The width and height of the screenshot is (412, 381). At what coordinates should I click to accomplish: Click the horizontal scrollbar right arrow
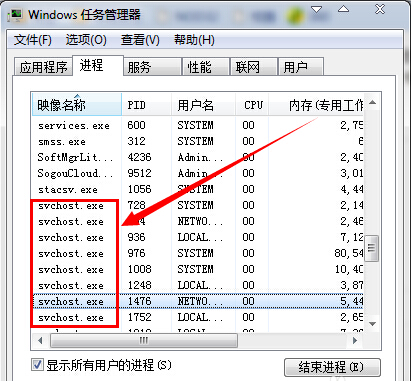pos(355,340)
